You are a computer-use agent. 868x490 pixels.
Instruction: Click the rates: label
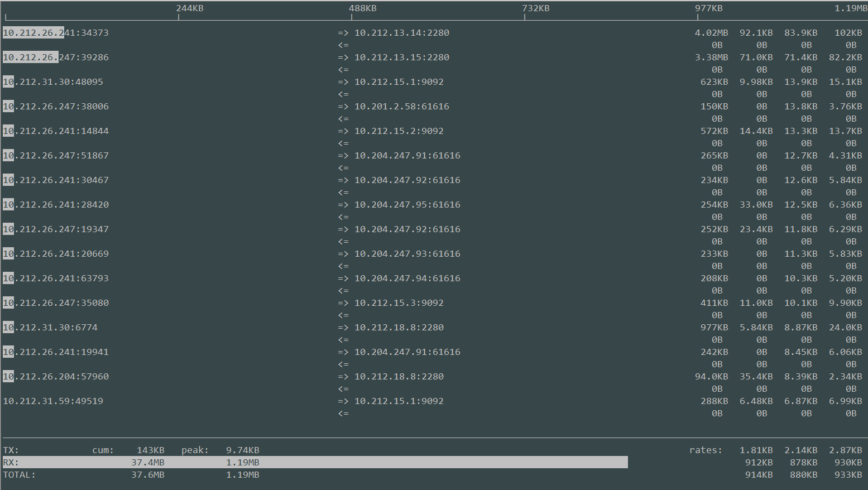tap(706, 450)
